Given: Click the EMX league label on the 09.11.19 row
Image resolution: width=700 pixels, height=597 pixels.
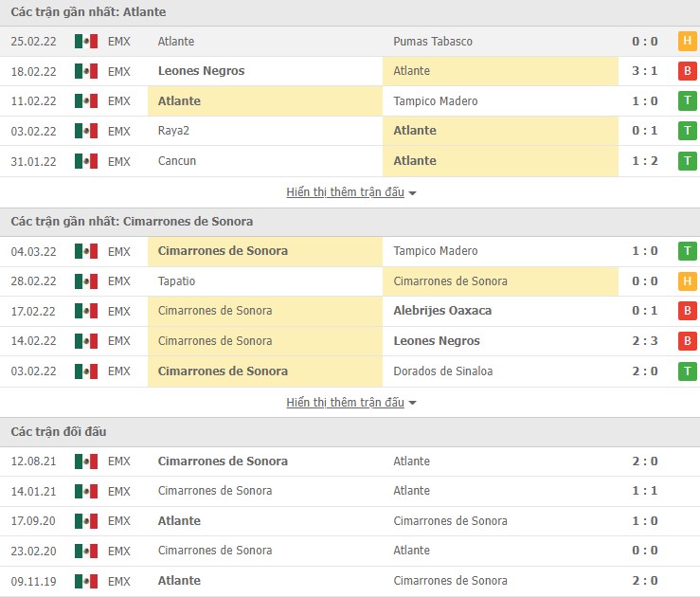Looking at the screenshot, I should point(119,581).
